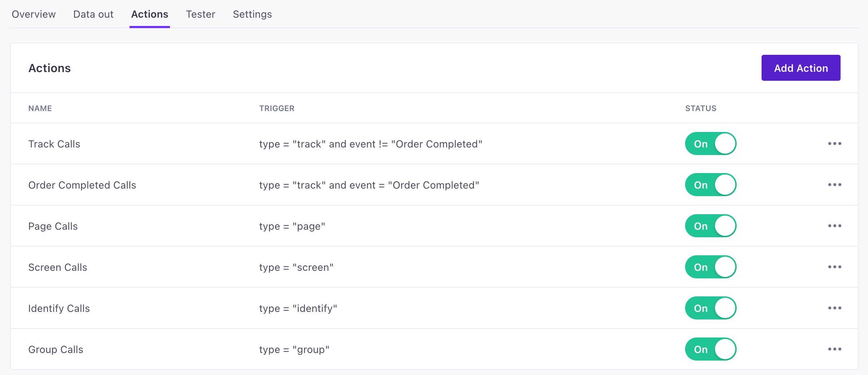Select the Order Completed Calls action name
The image size is (868, 375).
tap(82, 185)
